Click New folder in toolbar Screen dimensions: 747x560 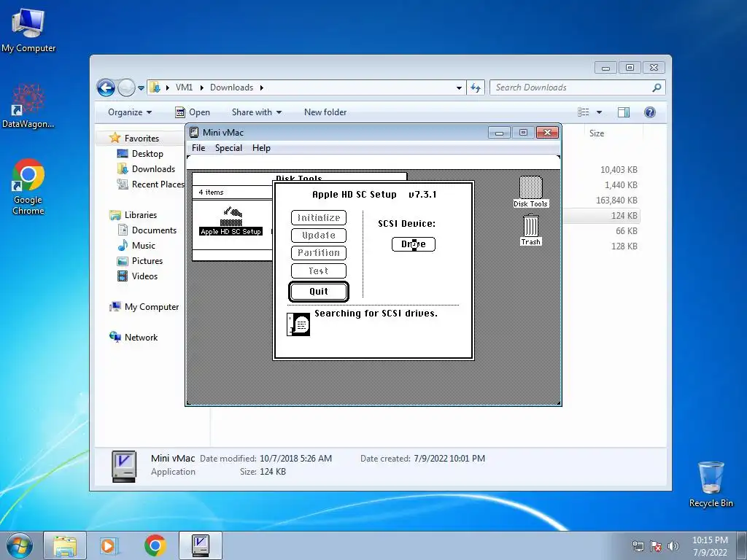tap(325, 112)
